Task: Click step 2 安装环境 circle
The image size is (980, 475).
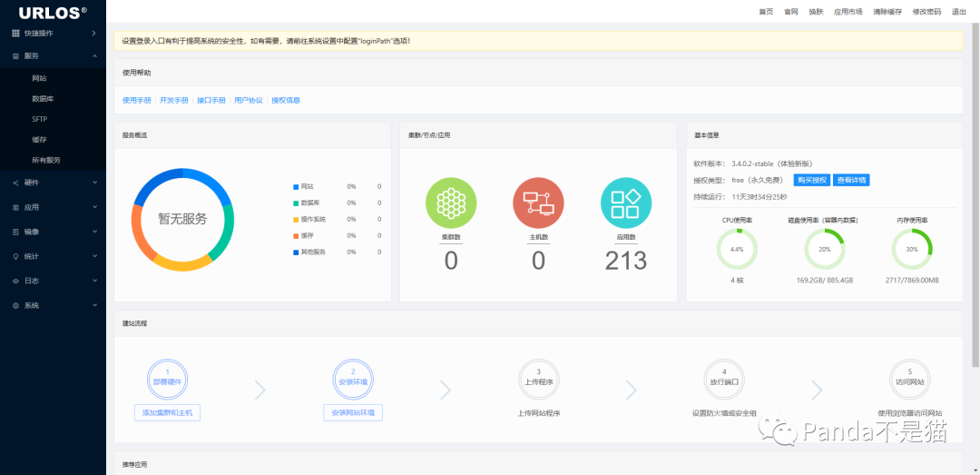Action: pyautogui.click(x=353, y=379)
